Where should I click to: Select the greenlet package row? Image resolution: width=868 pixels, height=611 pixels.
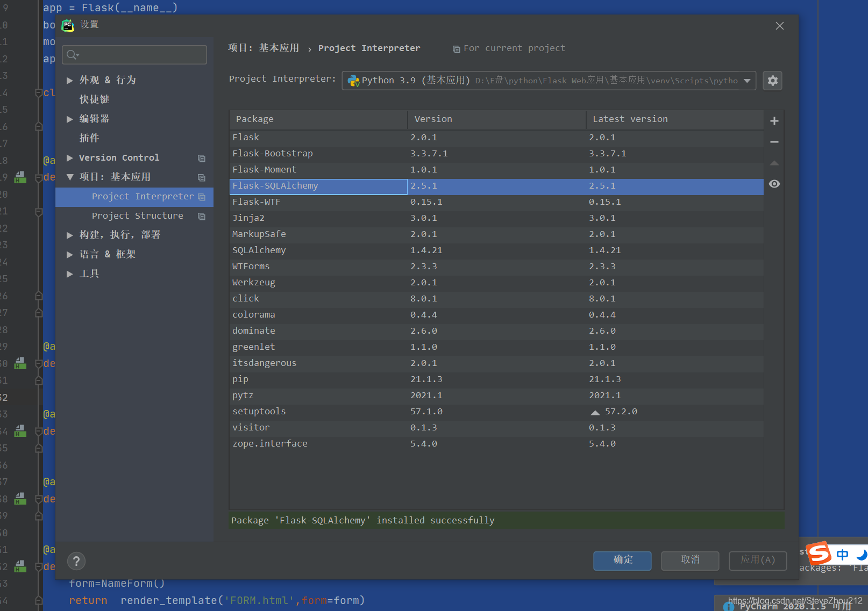tap(496, 347)
